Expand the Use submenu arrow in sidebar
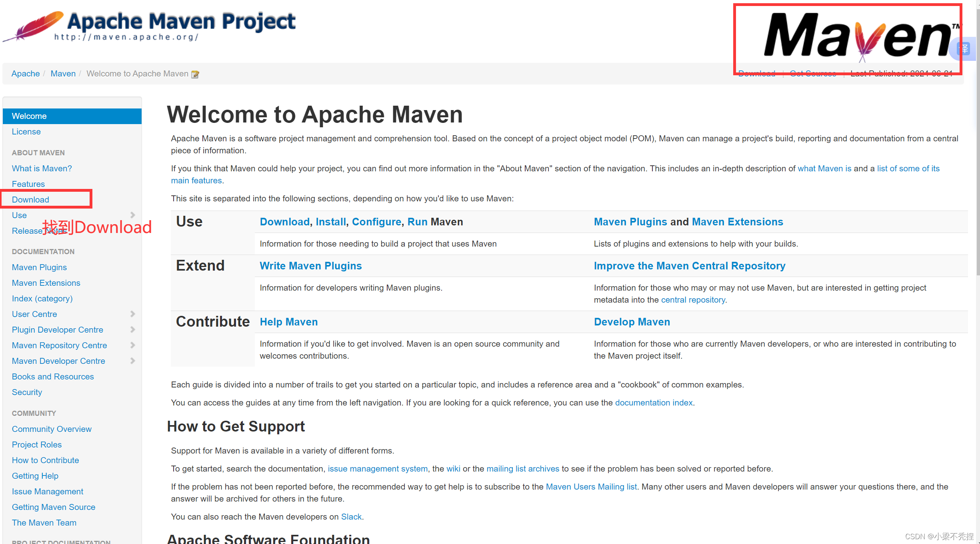Viewport: 980px width, 544px height. [x=133, y=215]
